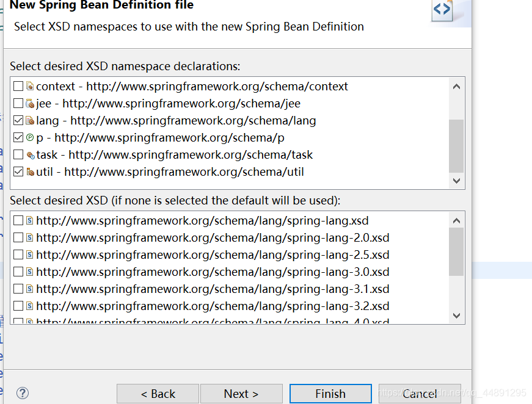Click namespace list scrollbar down arrow
The width and height of the screenshot is (532, 404).
[456, 181]
